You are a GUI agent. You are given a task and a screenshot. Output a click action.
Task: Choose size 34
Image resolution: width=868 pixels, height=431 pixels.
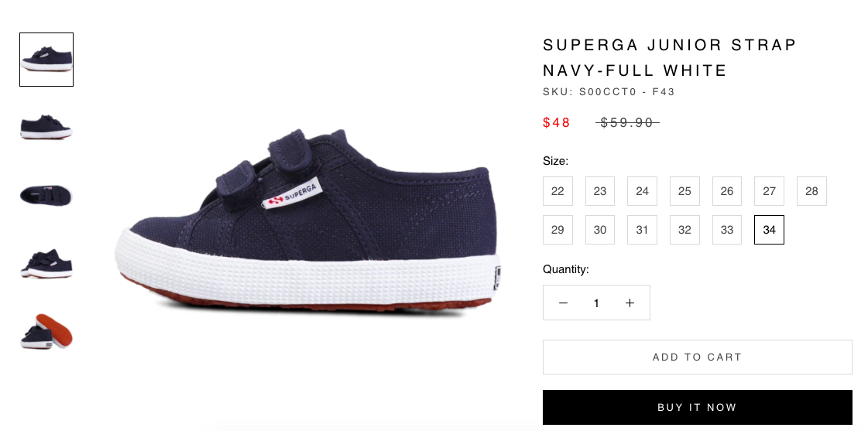click(770, 230)
